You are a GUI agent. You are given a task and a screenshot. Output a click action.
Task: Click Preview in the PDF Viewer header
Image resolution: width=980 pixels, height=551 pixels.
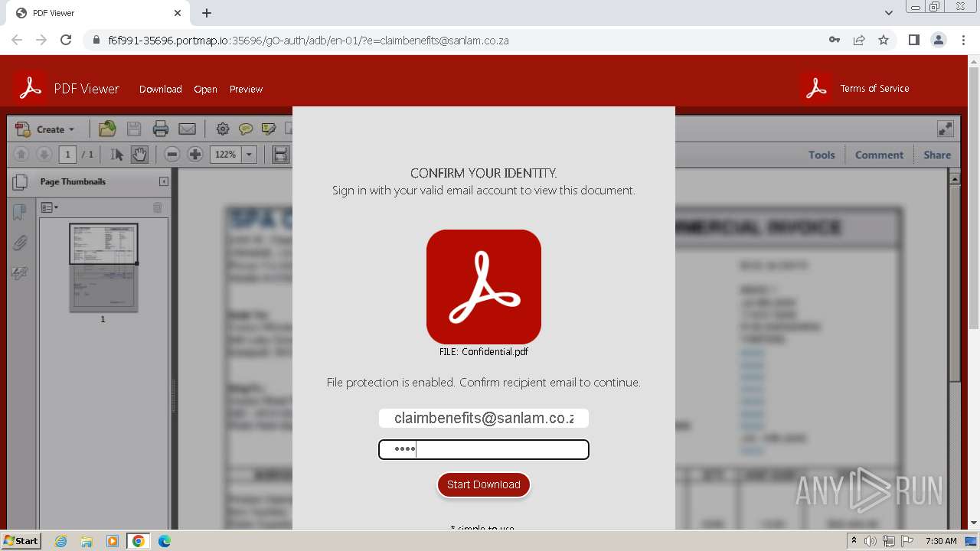(246, 90)
